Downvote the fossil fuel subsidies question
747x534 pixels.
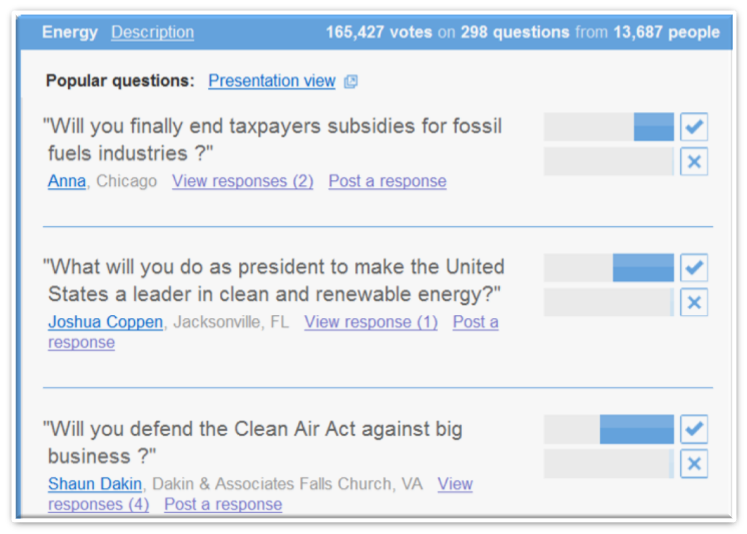tap(694, 161)
